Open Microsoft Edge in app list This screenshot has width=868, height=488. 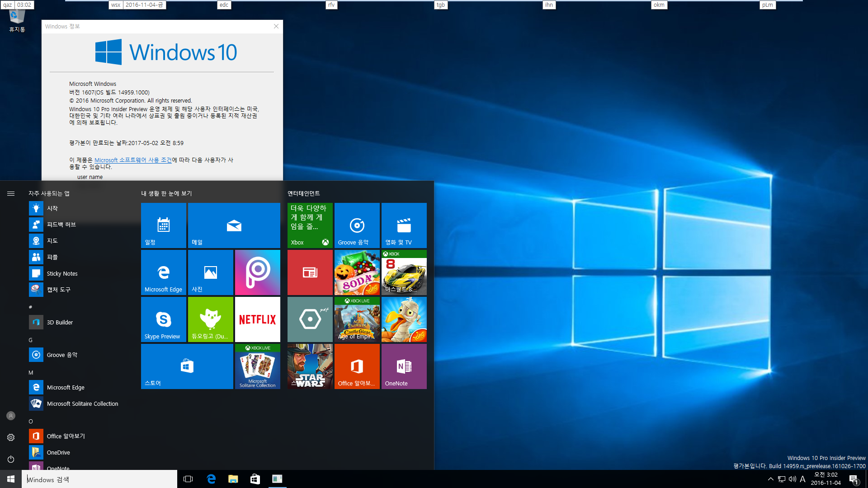click(81, 387)
